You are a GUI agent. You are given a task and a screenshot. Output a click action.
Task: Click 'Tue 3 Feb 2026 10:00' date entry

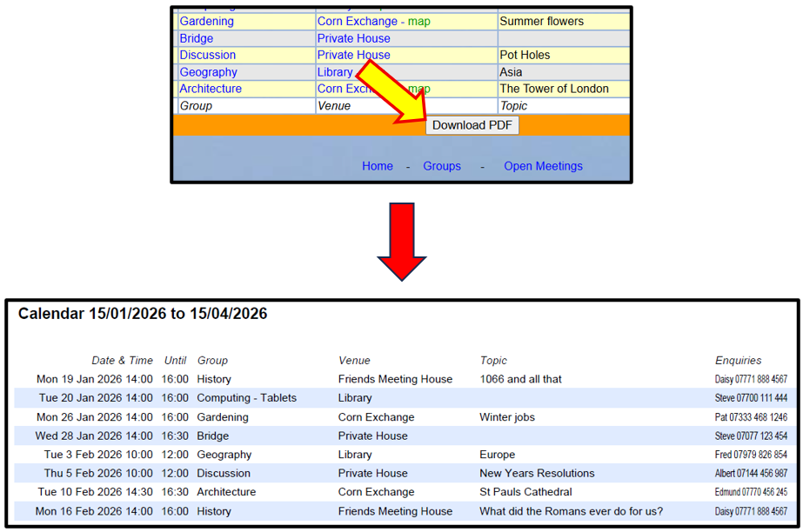98,455
